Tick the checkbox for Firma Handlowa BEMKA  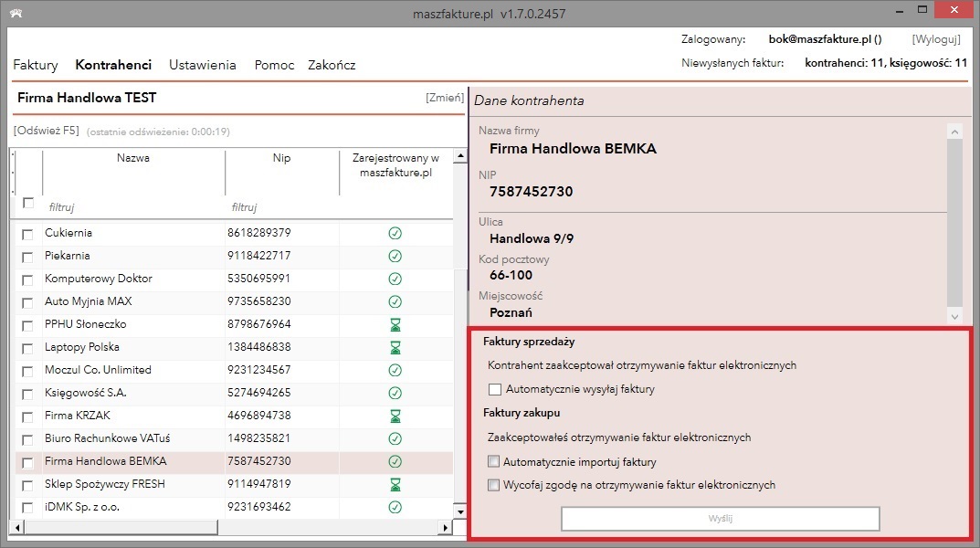[x=27, y=463]
